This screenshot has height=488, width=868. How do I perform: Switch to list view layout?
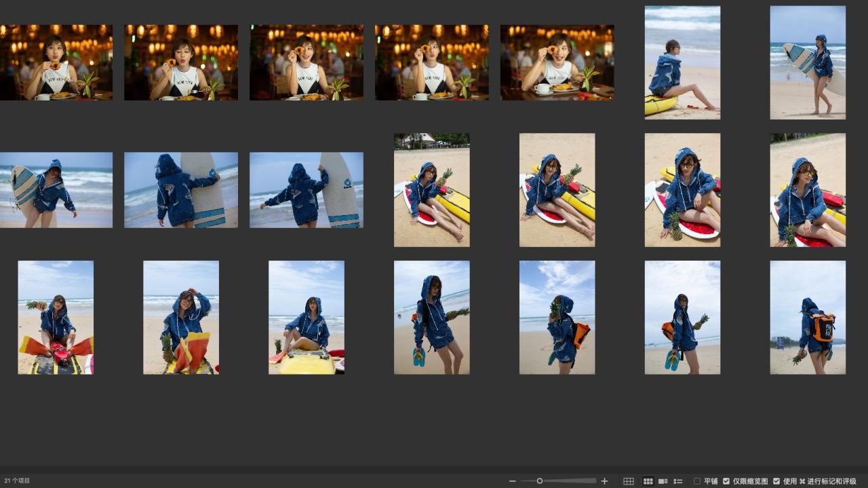(x=677, y=481)
